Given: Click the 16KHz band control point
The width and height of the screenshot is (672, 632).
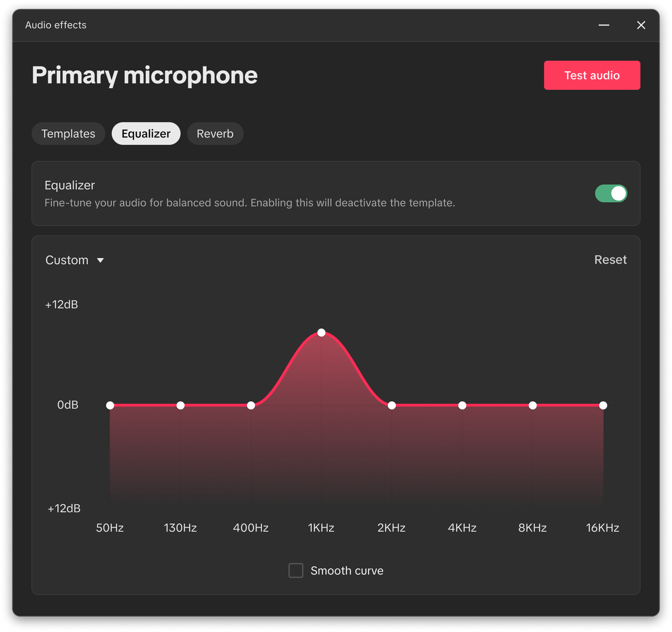Looking at the screenshot, I should tap(603, 405).
